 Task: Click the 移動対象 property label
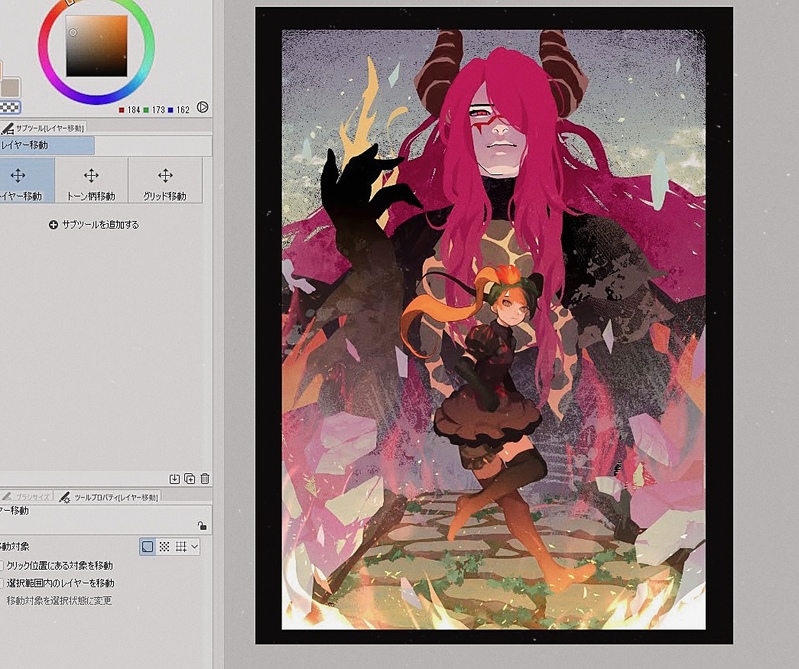point(15,547)
